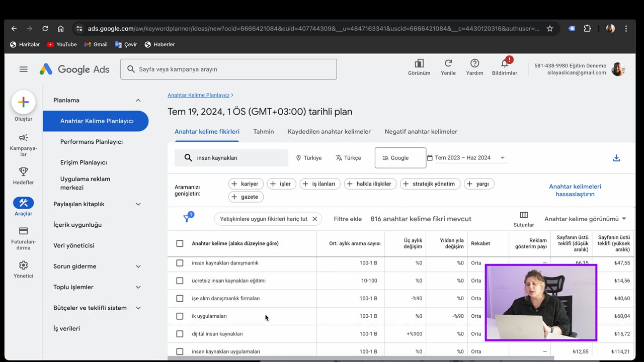The image size is (644, 362).
Task: Select the Araçlar tools icon
Action: [24, 203]
